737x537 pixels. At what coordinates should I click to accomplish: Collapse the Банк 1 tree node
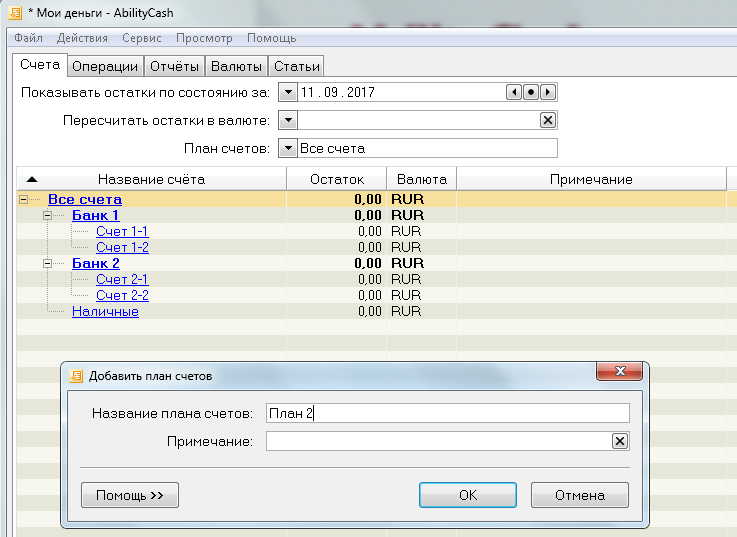(47, 215)
